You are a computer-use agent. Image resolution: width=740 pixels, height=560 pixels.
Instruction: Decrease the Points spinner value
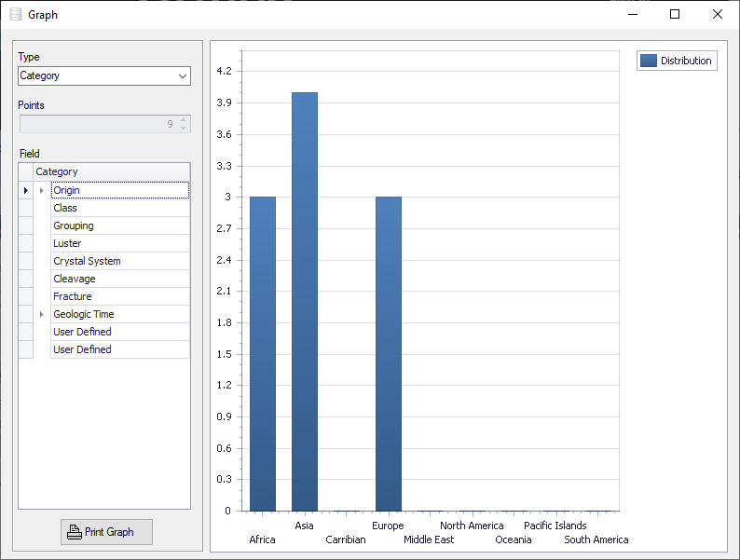[x=183, y=129]
